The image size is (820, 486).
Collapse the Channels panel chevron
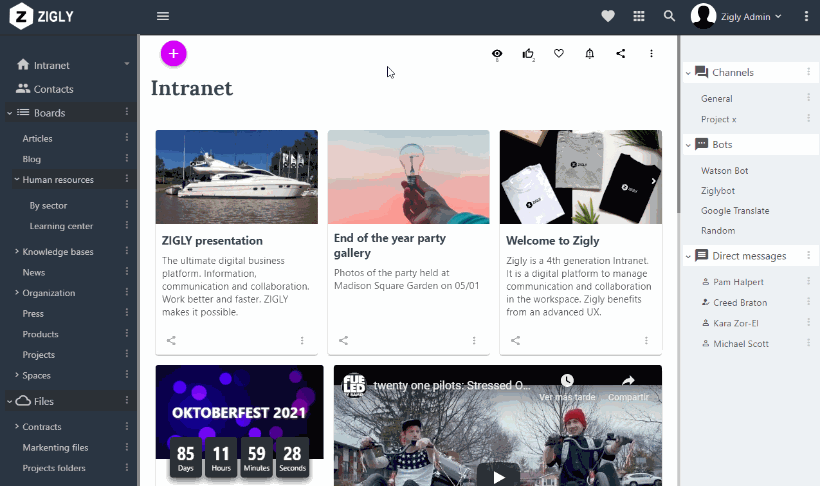(x=688, y=73)
